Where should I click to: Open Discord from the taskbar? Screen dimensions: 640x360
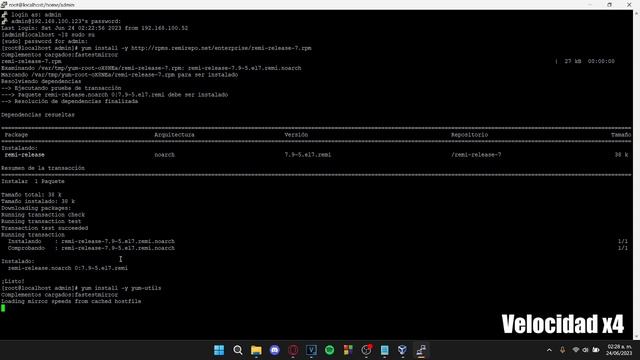click(275, 350)
